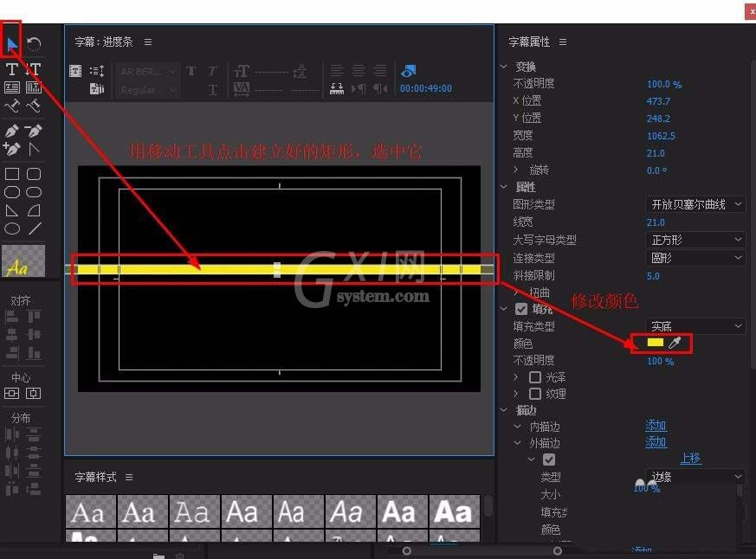
Task: Select the Line tool
Action: tap(35, 228)
